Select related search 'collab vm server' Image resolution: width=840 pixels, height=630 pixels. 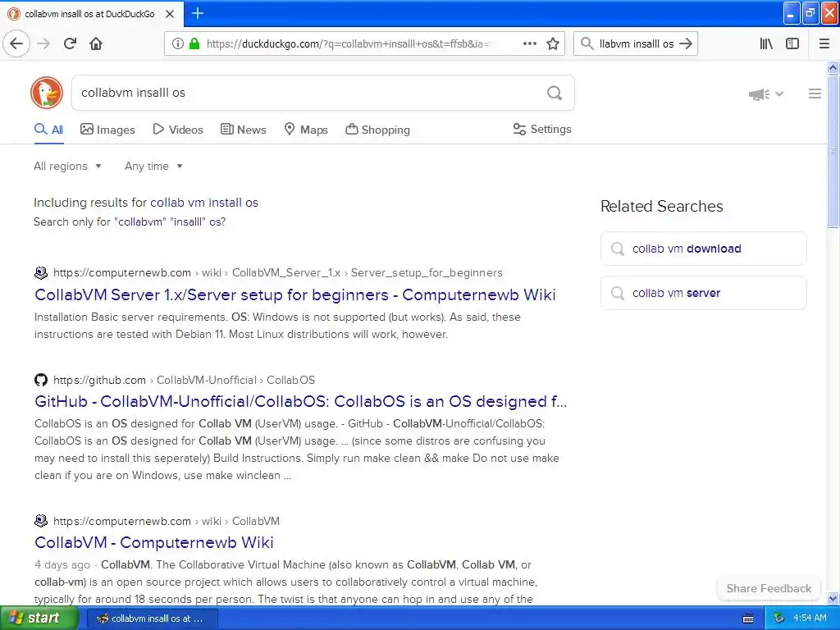tap(703, 293)
